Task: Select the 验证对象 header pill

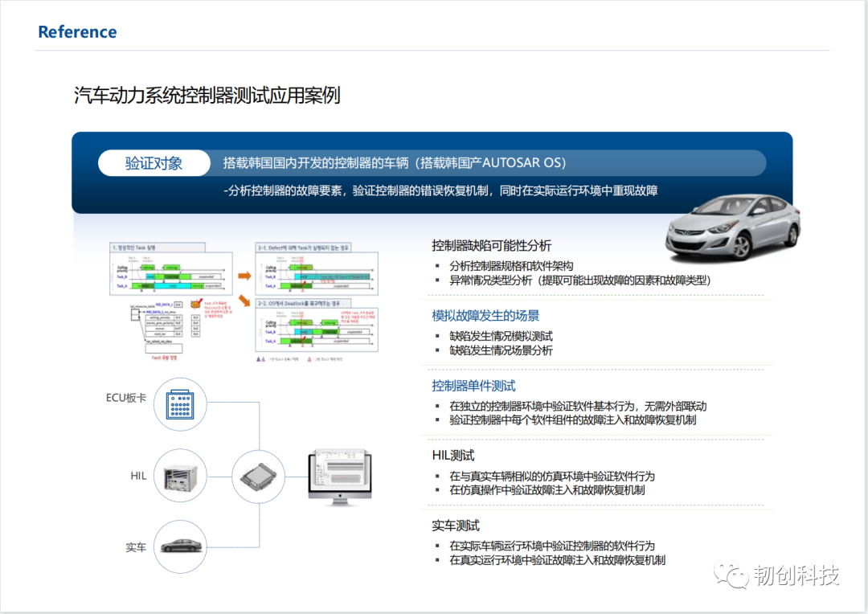Action: 154,163
